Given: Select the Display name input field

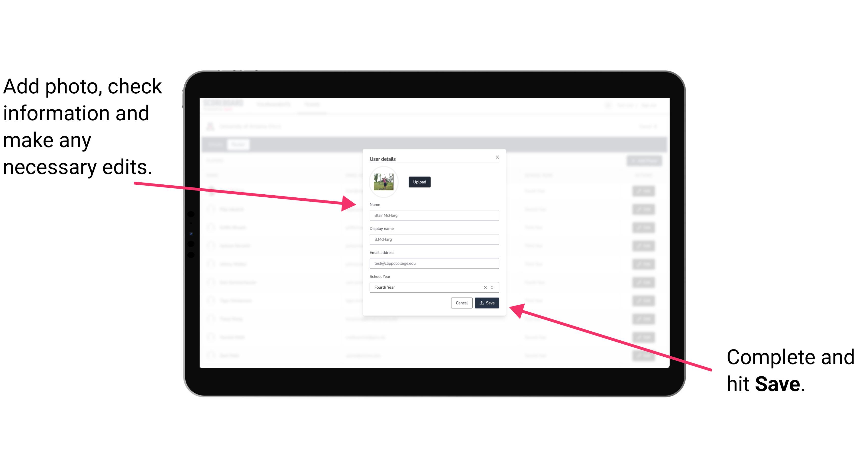Looking at the screenshot, I should [x=433, y=239].
